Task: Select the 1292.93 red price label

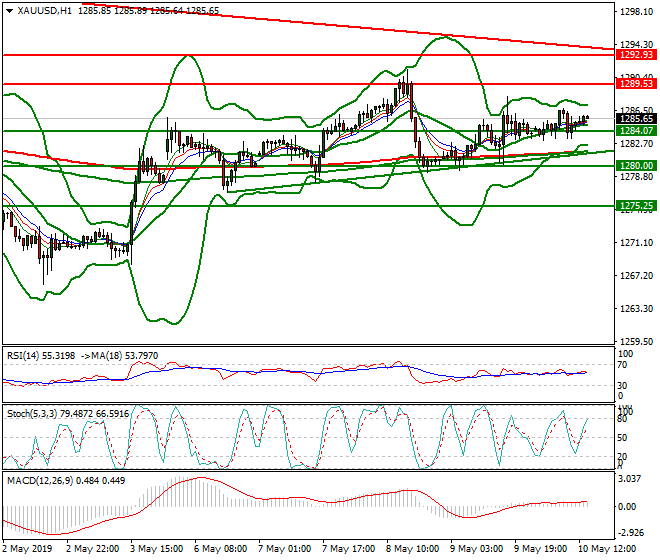Action: pyautogui.click(x=636, y=55)
